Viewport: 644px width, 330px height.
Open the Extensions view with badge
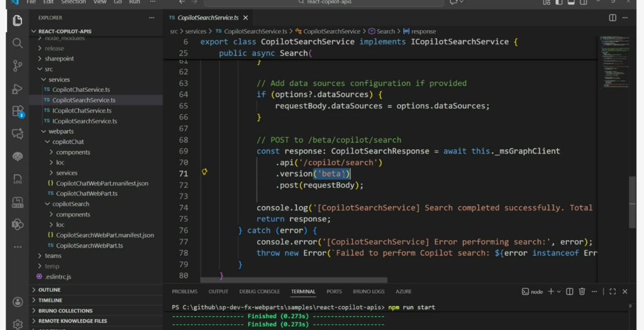(18, 111)
